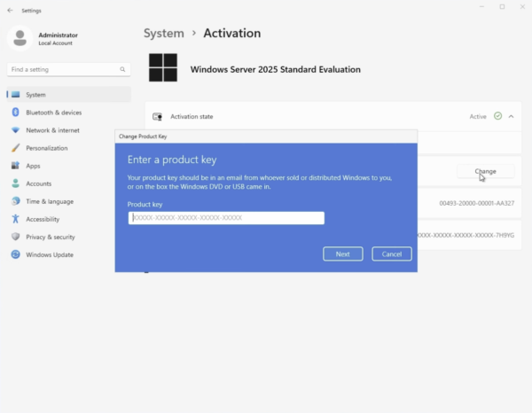Click the back arrow in Settings
The width and height of the screenshot is (532, 413).
(10, 11)
